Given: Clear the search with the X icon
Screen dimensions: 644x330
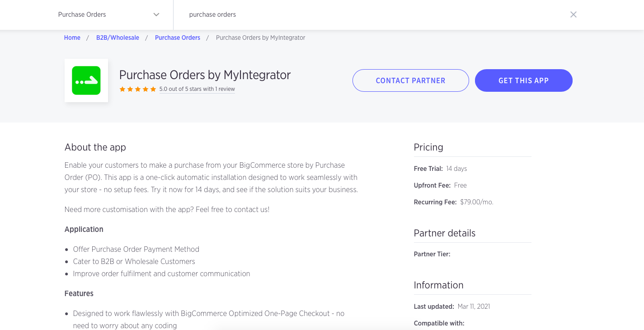Looking at the screenshot, I should click(x=573, y=14).
